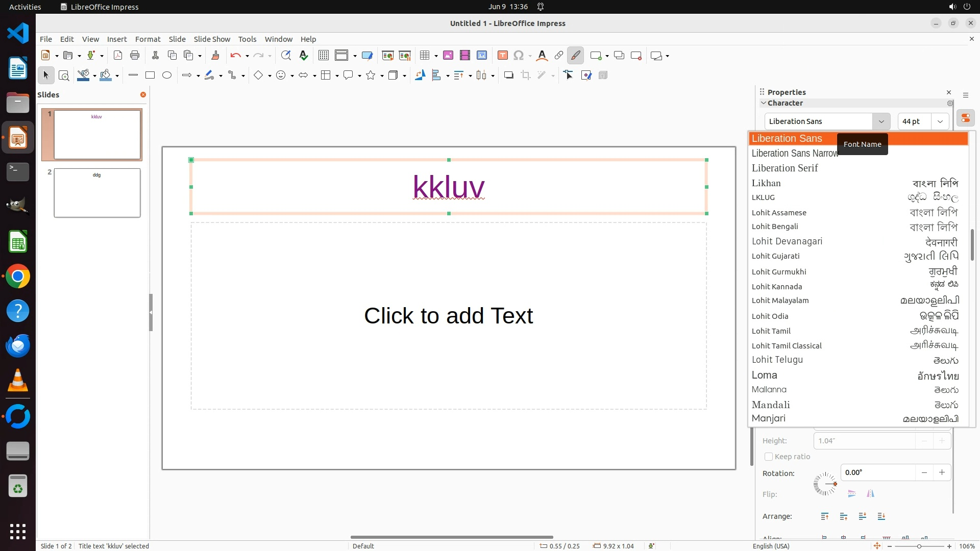Choose Liberation Serif from the font list

[785, 168]
